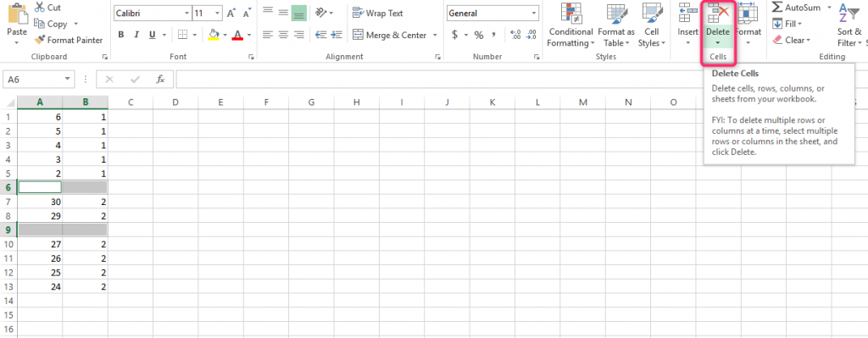The width and height of the screenshot is (868, 338).
Task: Click the Insert cells icon
Action: point(688,12)
